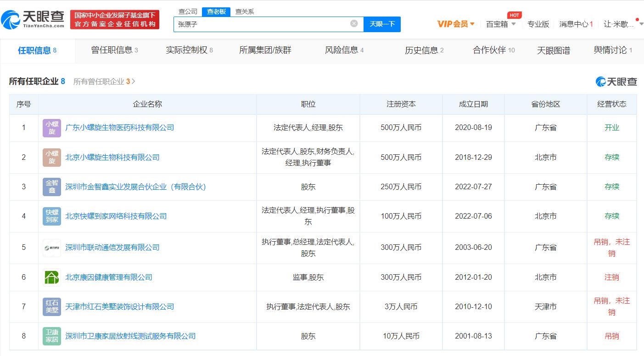Click the 天眼一下 search button

pyautogui.click(x=382, y=24)
